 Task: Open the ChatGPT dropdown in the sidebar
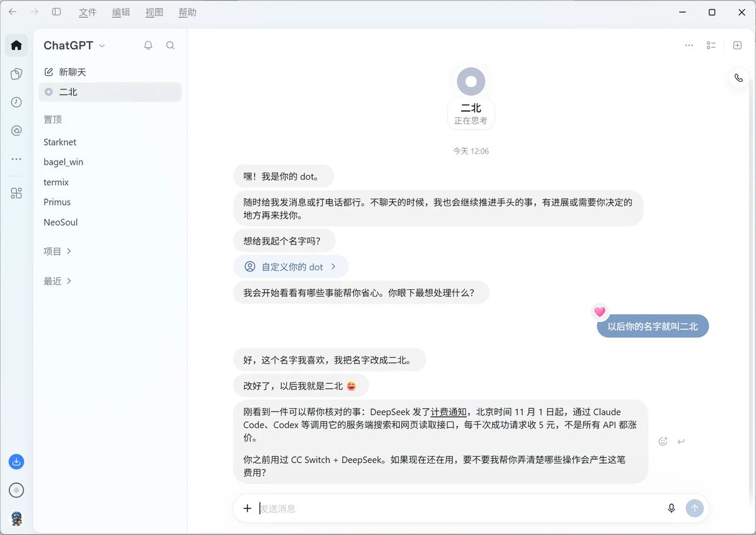pyautogui.click(x=74, y=45)
